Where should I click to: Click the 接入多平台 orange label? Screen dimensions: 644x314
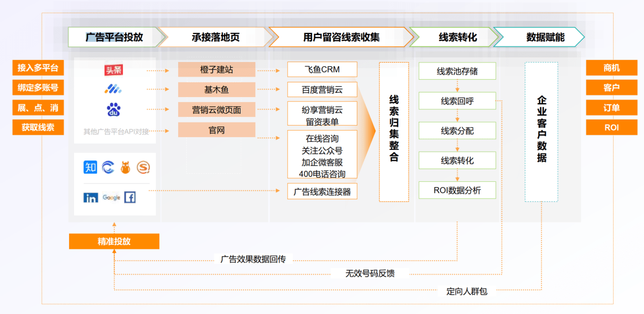click(38, 68)
